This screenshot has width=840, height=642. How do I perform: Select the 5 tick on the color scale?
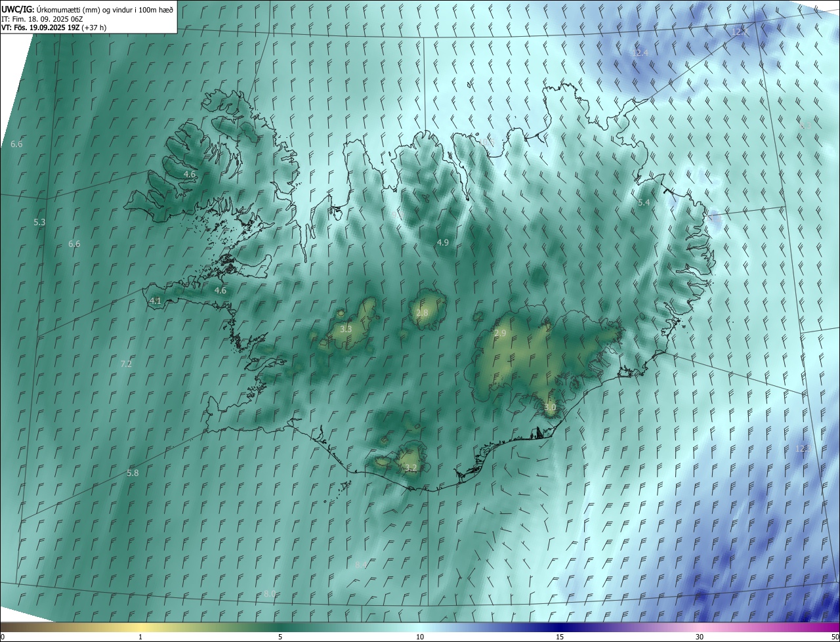click(280, 637)
